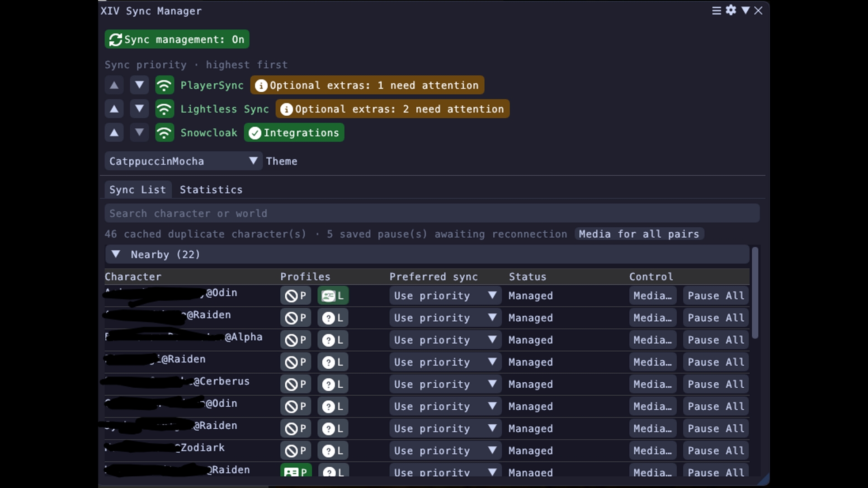Toggle Snowcloak connection wifi icon

(x=165, y=133)
